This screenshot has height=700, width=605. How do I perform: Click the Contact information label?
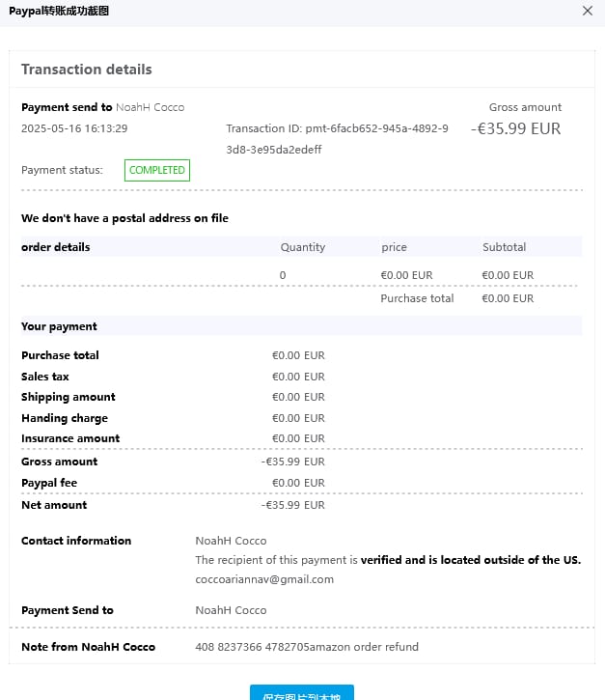76,541
